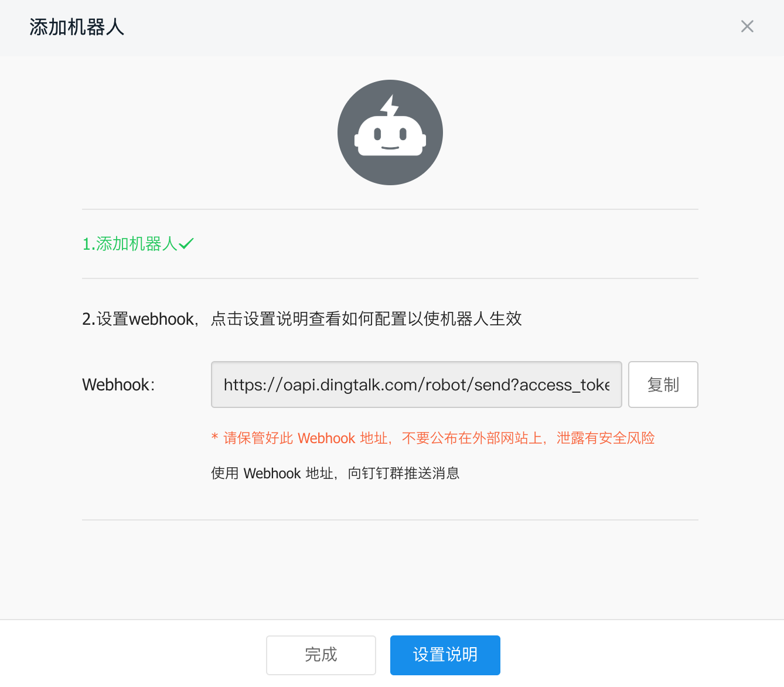784x687 pixels.
Task: Click the 复制 button to copy the webhook
Action: [x=663, y=385]
